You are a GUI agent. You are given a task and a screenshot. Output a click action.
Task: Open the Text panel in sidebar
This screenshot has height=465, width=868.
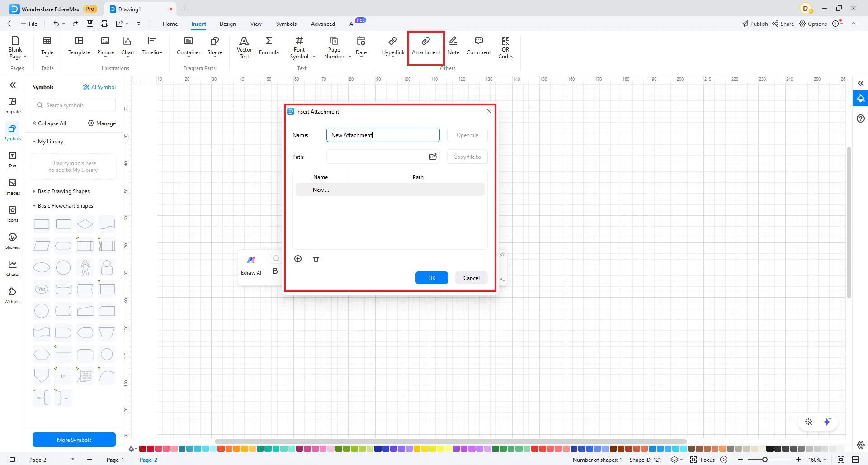click(x=12, y=160)
